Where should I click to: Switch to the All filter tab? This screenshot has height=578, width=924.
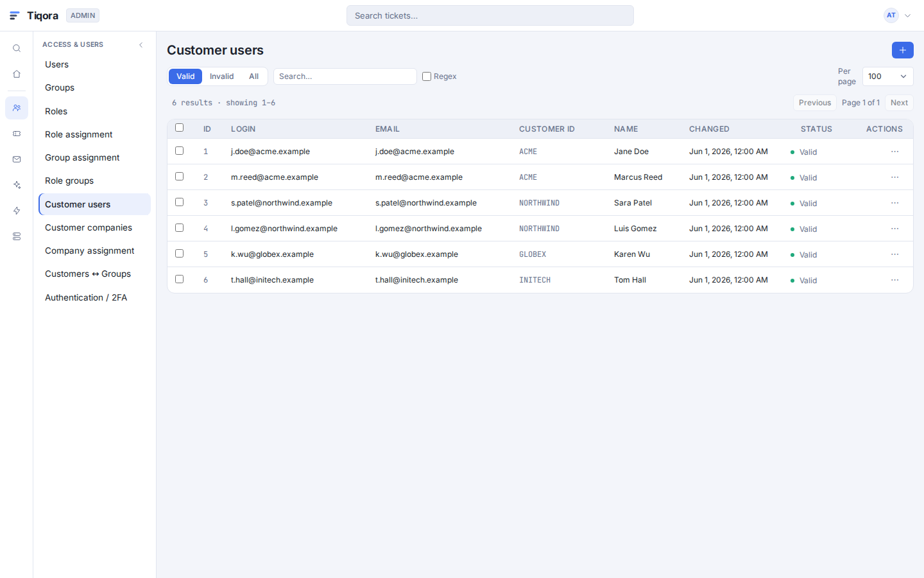click(x=254, y=76)
